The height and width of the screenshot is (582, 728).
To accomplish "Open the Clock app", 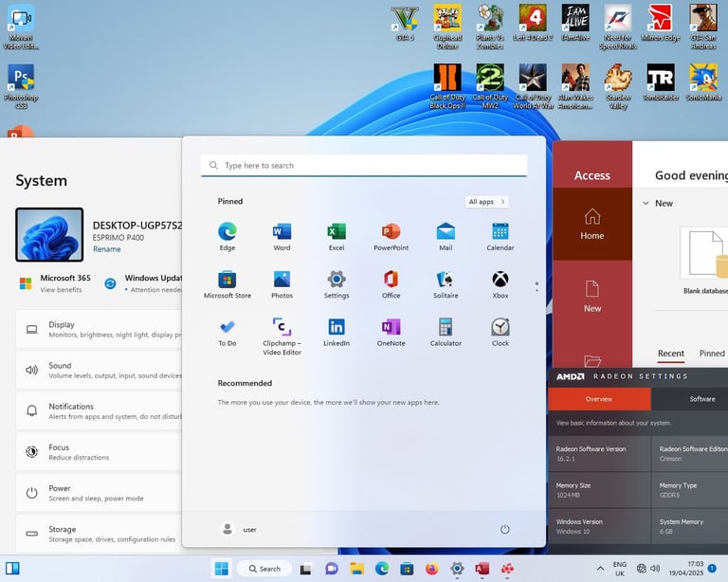I will point(500,332).
